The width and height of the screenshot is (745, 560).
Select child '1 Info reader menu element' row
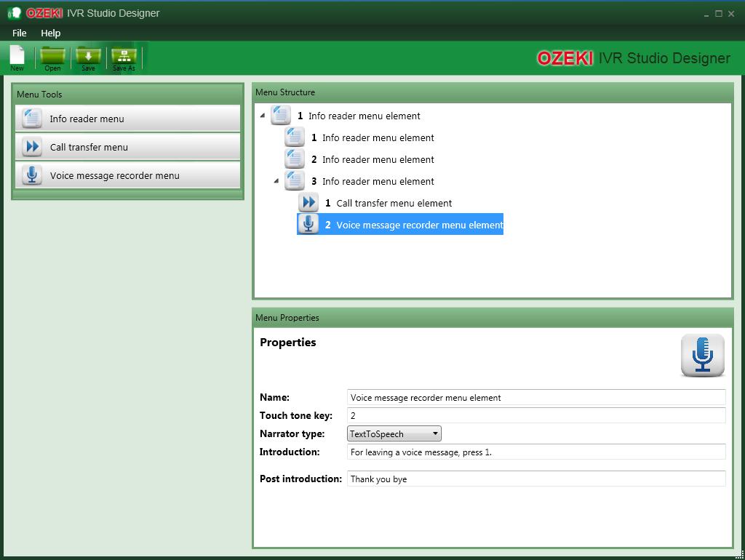tap(359, 137)
